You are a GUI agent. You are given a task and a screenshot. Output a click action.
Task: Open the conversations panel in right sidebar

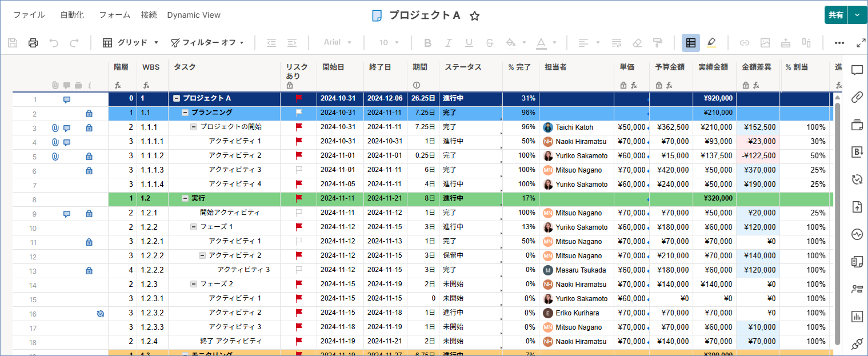tap(857, 70)
